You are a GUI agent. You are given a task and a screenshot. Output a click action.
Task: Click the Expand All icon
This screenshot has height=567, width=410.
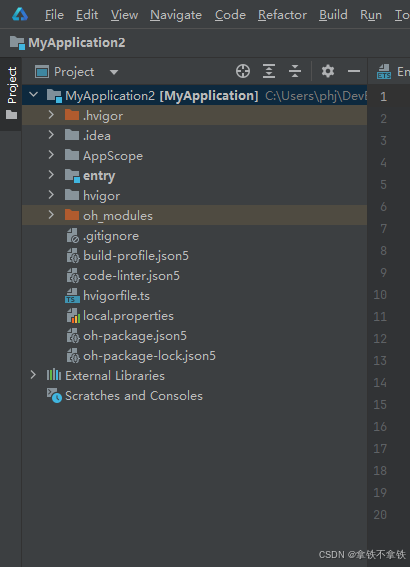click(x=269, y=71)
